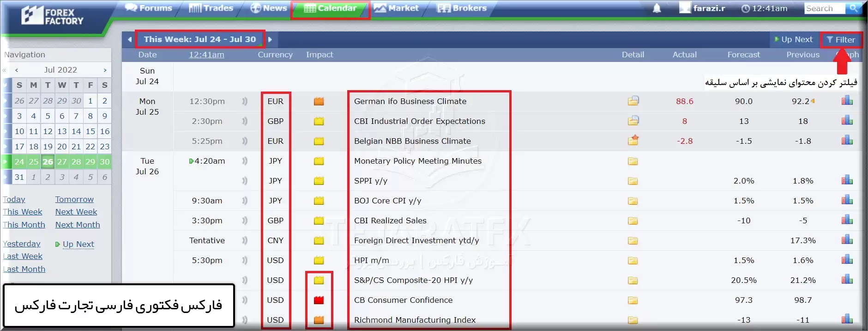This screenshot has height=331, width=868.
Task: Click the Forex Factory logo
Action: (53, 16)
